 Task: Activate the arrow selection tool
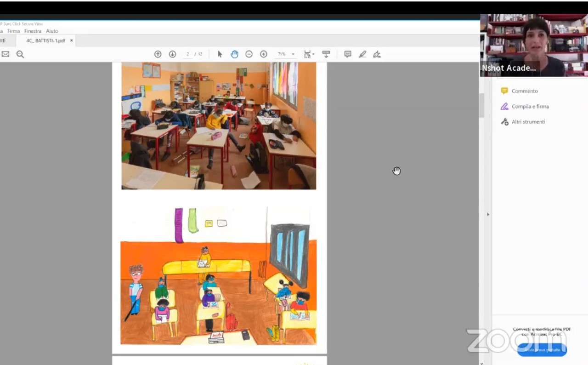tap(220, 54)
